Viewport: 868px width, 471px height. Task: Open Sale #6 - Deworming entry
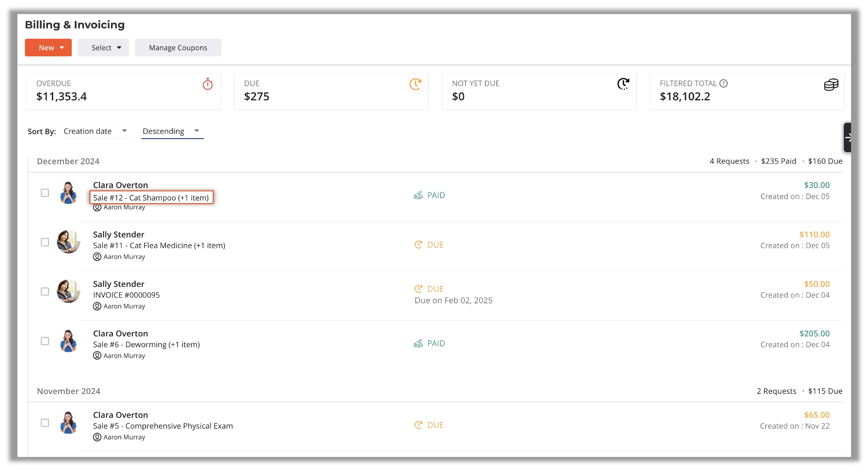[146, 345]
